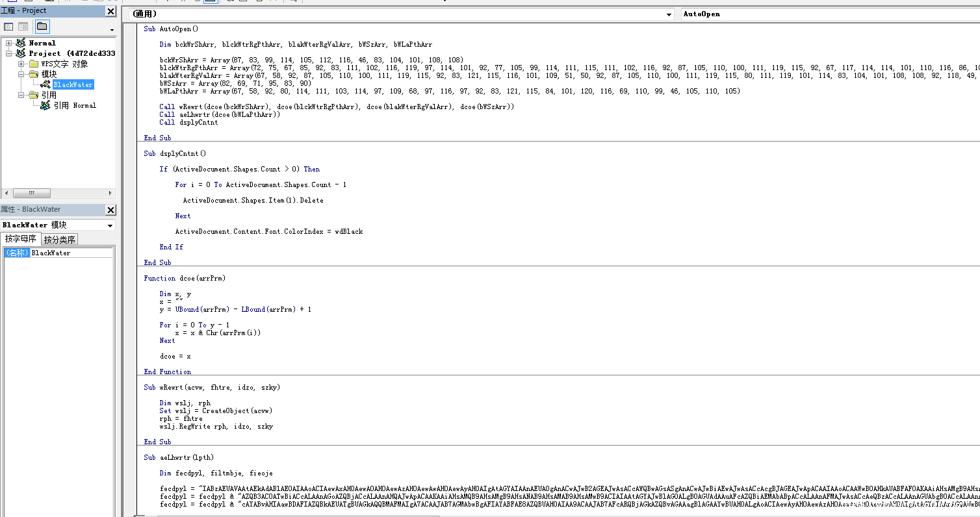
Task: Click the 'ActiveDocument.Shapes.Item(1).Delete' line
Action: click(253, 200)
